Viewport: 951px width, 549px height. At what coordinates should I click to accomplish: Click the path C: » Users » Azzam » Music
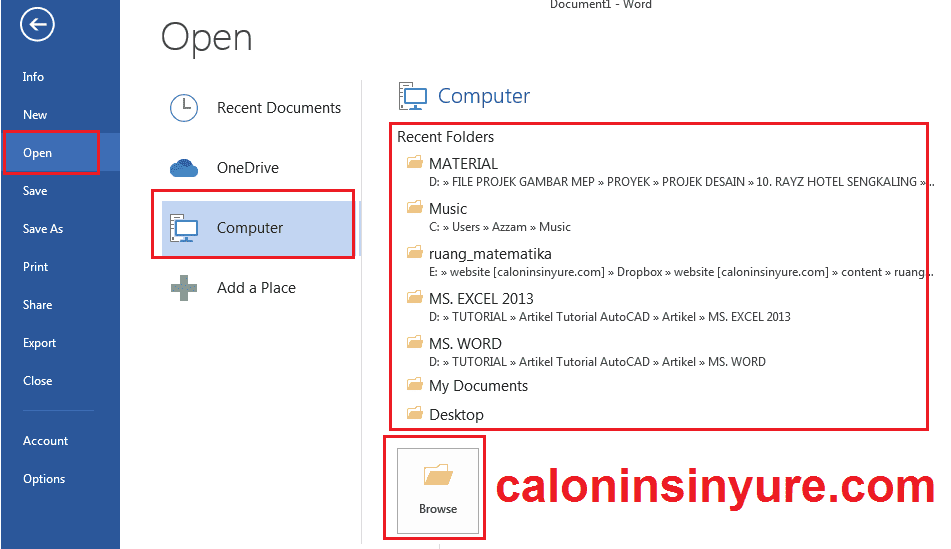pyautogui.click(x=500, y=227)
